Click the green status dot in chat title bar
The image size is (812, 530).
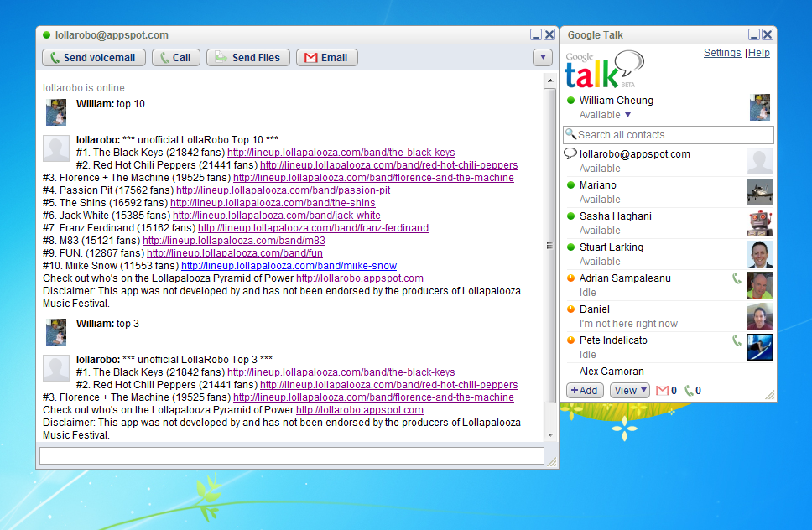pyautogui.click(x=47, y=35)
